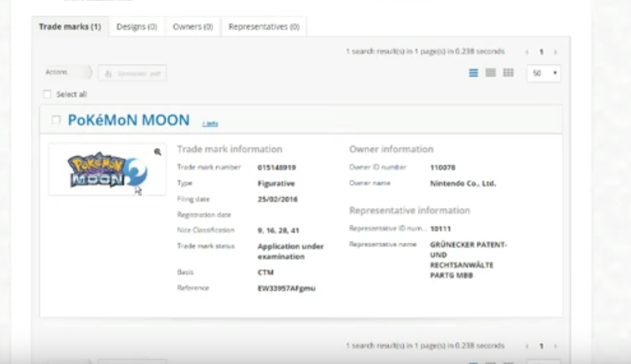Image resolution: width=631 pixels, height=364 pixels.
Task: Open the 50 results per page dropdown
Action: click(x=544, y=73)
